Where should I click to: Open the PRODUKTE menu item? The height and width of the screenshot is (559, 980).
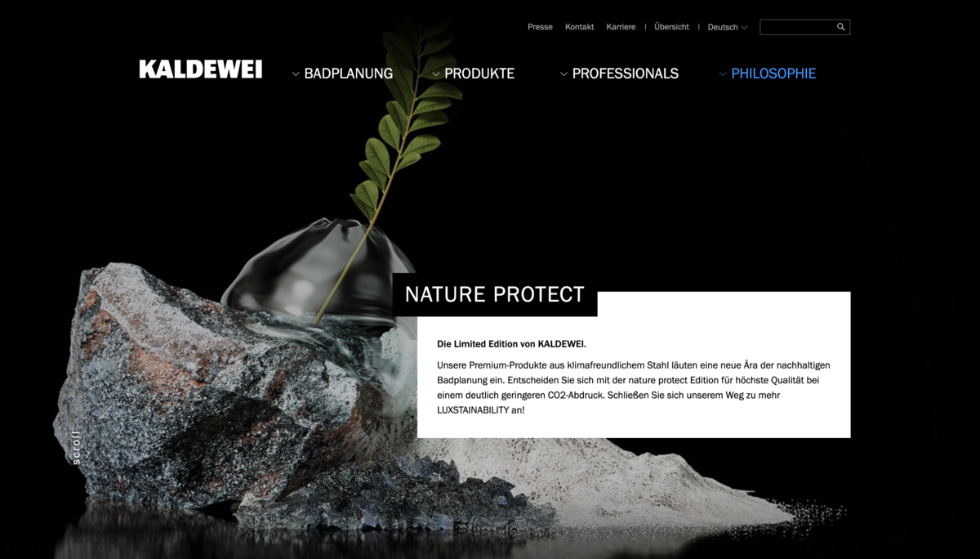(x=479, y=74)
